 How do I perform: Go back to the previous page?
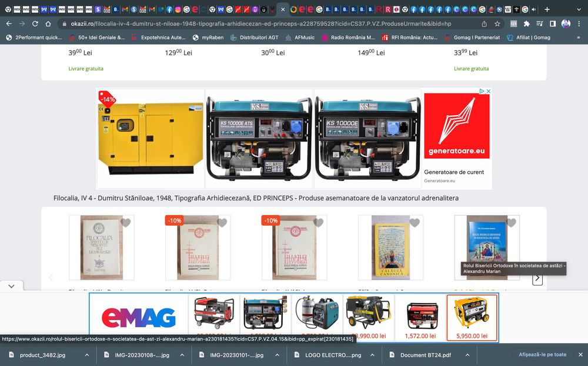tap(9, 23)
